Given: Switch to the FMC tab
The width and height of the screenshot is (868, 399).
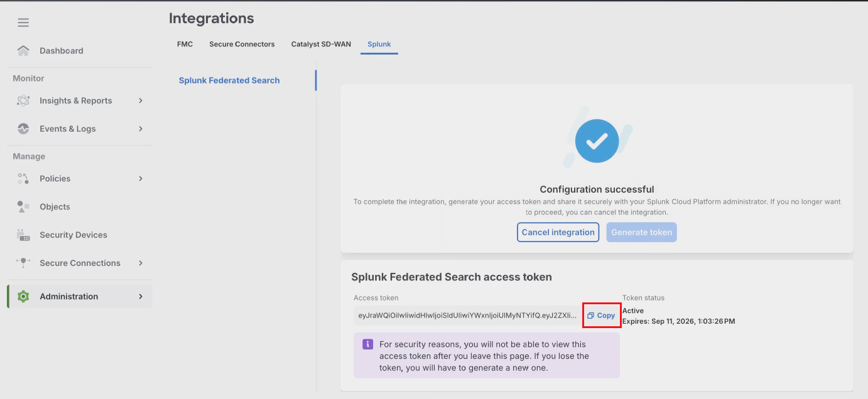Looking at the screenshot, I should (185, 45).
